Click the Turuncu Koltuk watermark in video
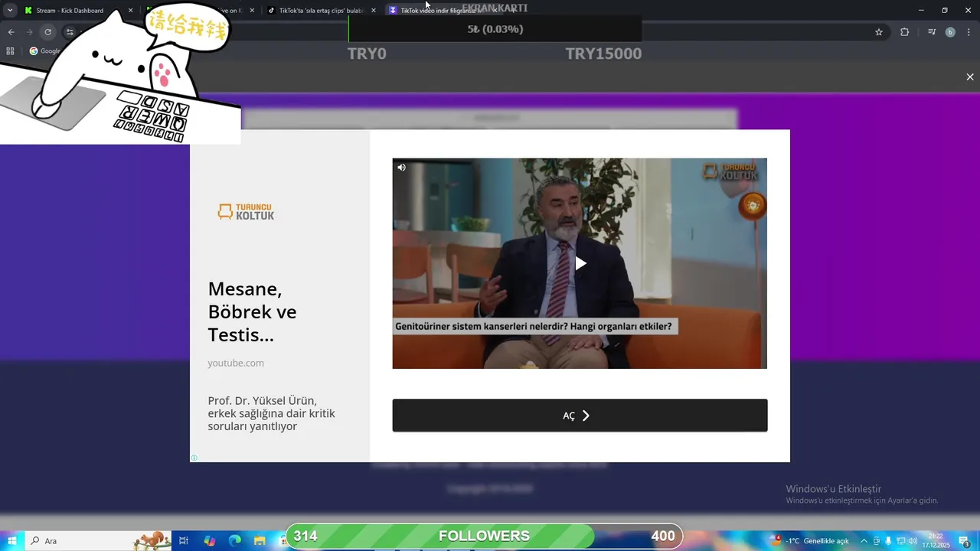The height and width of the screenshot is (551, 980). 730,171
